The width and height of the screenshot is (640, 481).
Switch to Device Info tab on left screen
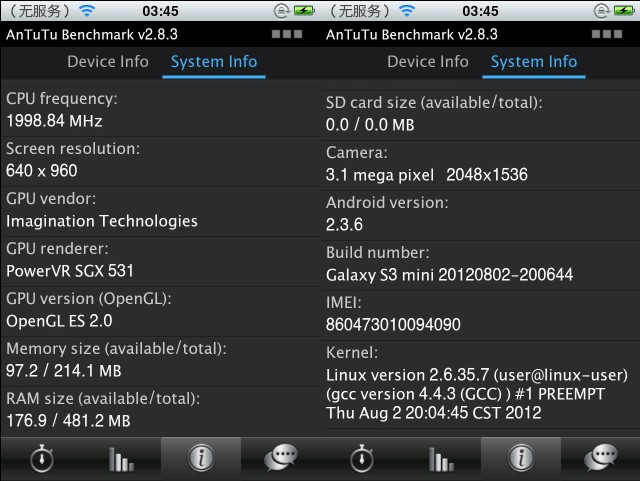pyautogui.click(x=108, y=62)
